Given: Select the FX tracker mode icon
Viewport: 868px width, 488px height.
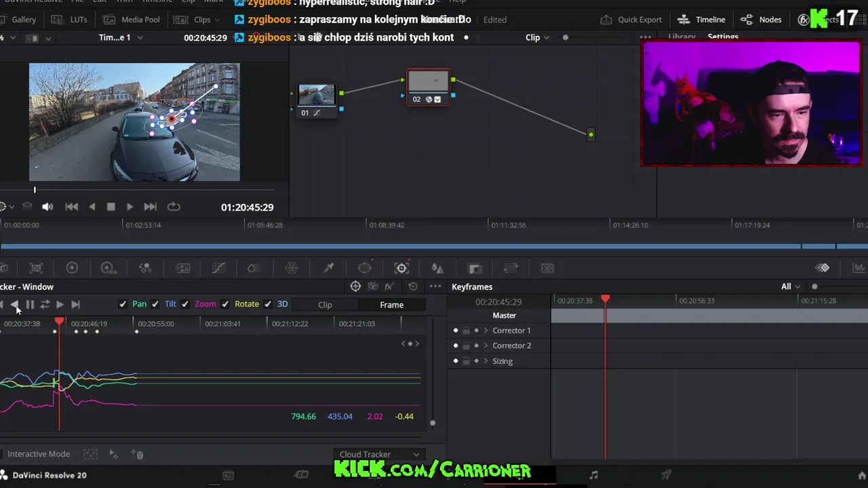Looking at the screenshot, I should [x=389, y=287].
